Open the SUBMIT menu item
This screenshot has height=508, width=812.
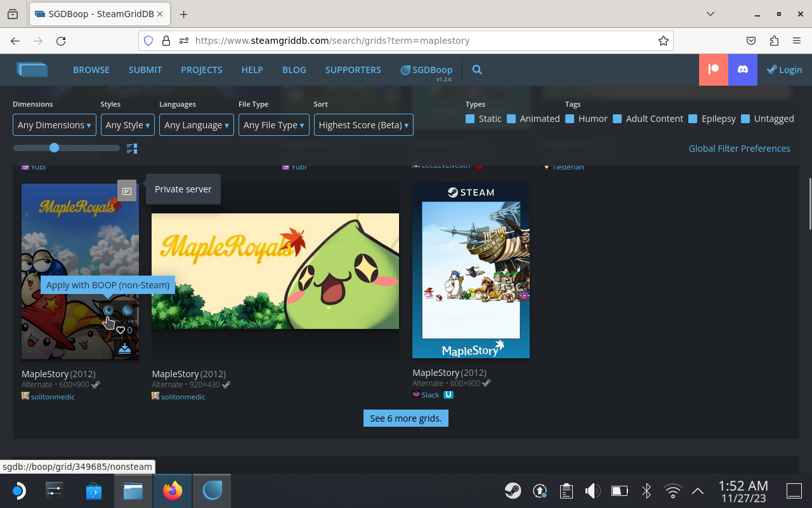click(x=145, y=70)
